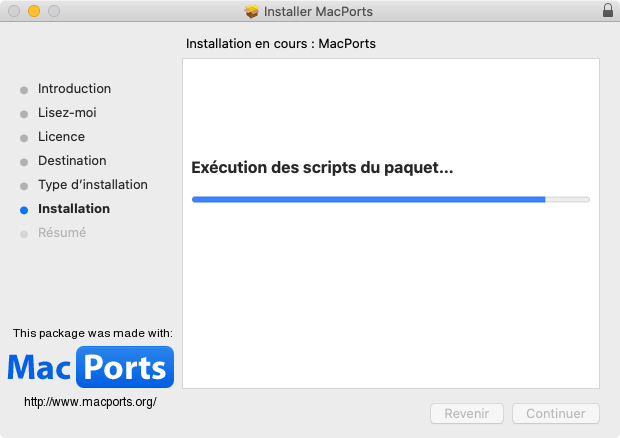Screen dimensions: 620x438
Task: Open the Lisez-moi step
Action: point(67,113)
